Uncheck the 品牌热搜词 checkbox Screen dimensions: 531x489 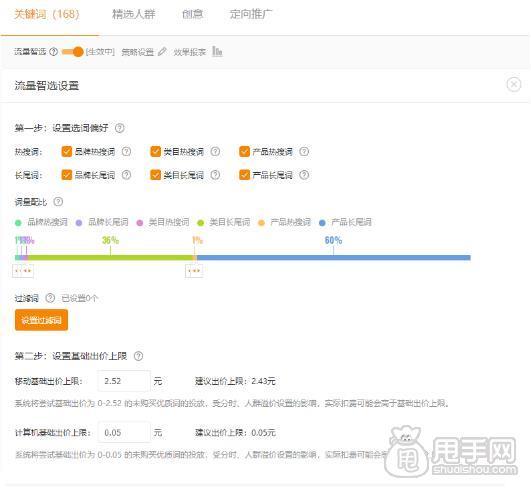67,151
